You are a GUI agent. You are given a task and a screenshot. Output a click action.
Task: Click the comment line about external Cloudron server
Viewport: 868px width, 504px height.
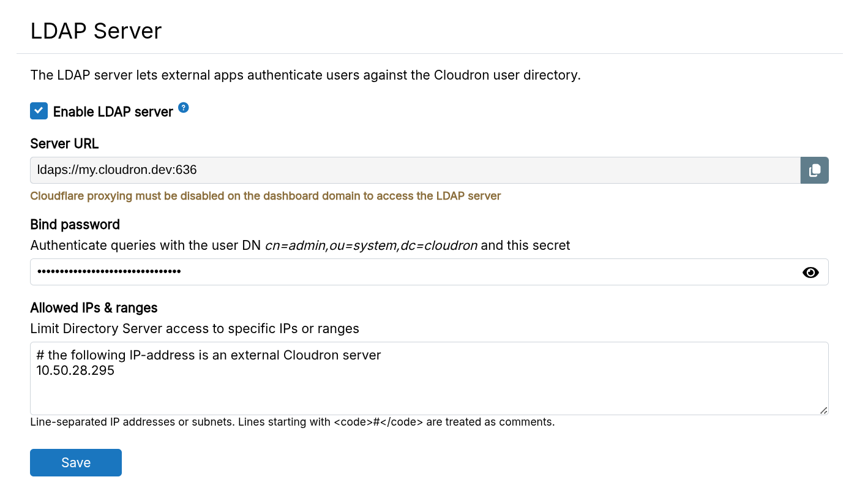209,355
